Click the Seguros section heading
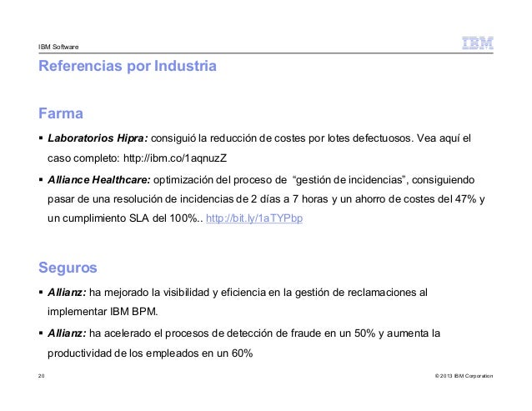Image resolution: width=532 pixels, height=411 pixels. click(x=68, y=268)
